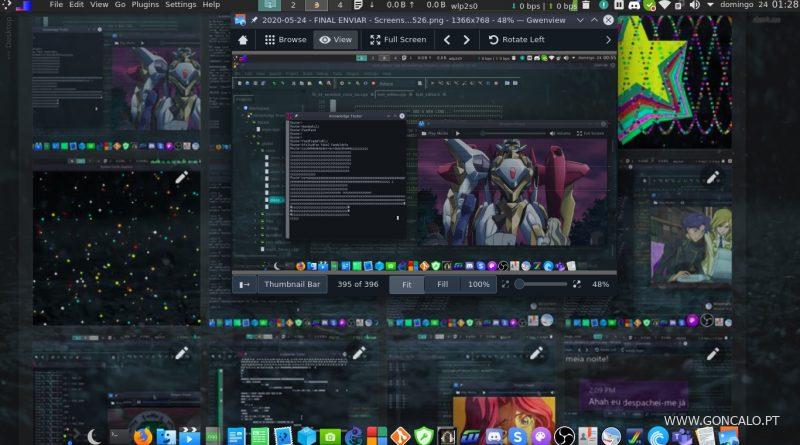
Task: Click pencil icon on anime couple thumbnail
Action: coord(713,178)
